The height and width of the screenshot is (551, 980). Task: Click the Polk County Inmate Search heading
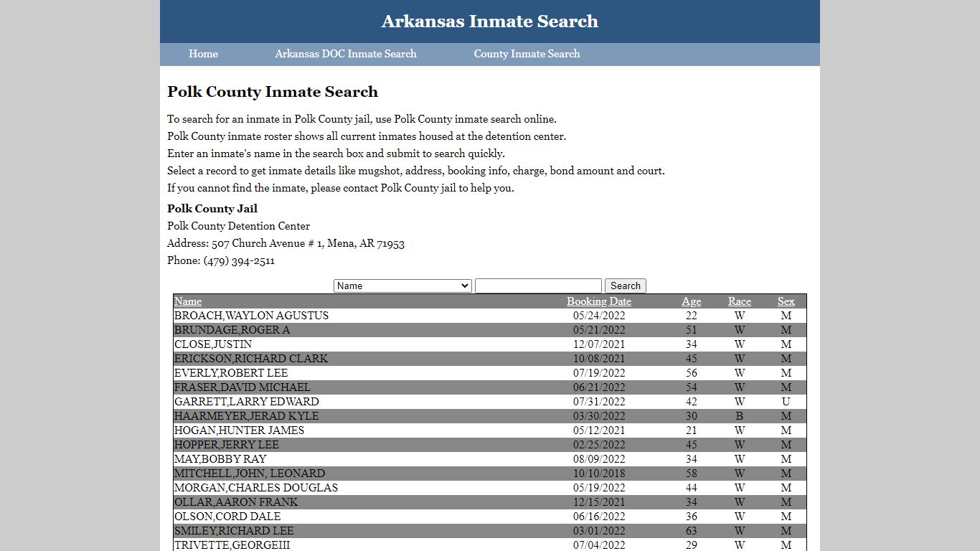[x=273, y=92]
